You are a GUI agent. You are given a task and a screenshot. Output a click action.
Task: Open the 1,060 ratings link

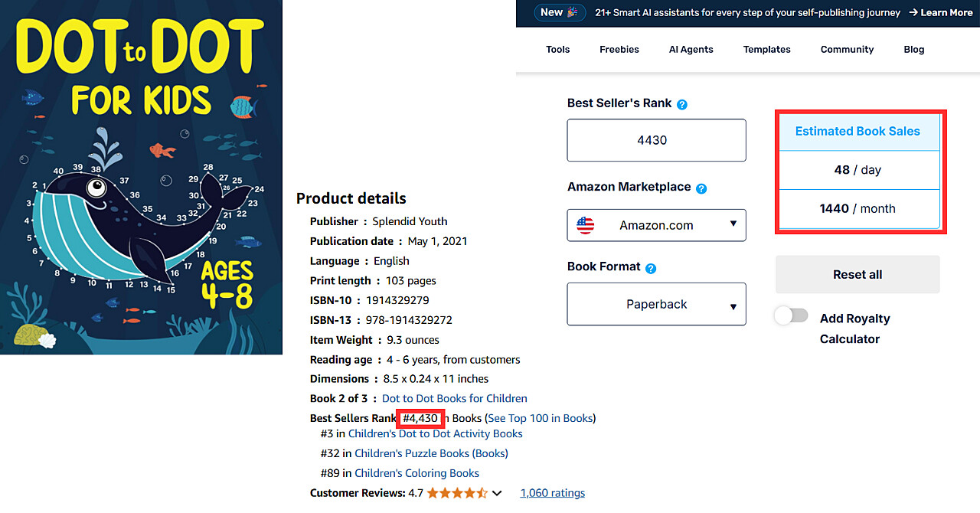(x=552, y=493)
